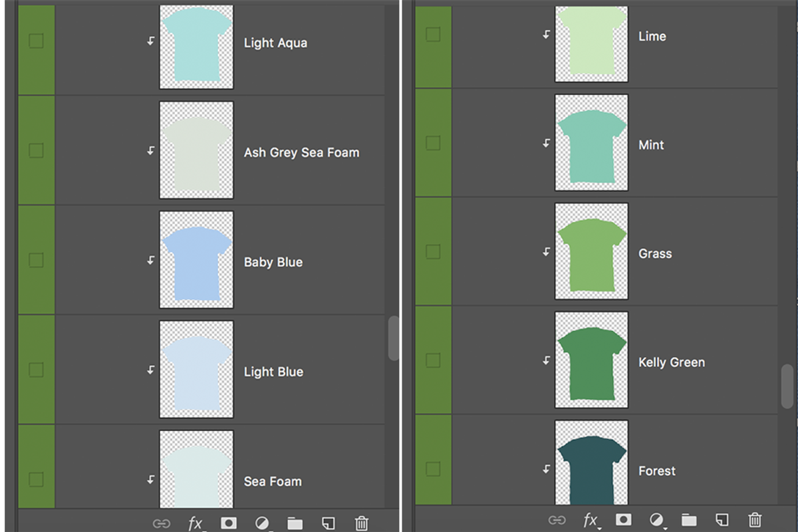Screen dimensions: 798x532
Task: Add layer mask in right panel
Action: tap(623, 519)
